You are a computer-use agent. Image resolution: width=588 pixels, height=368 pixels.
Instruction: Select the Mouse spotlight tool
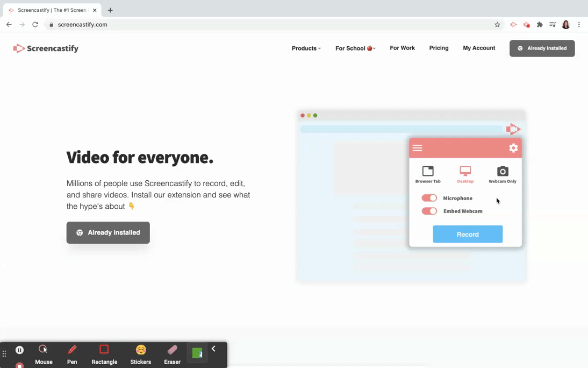(44, 355)
